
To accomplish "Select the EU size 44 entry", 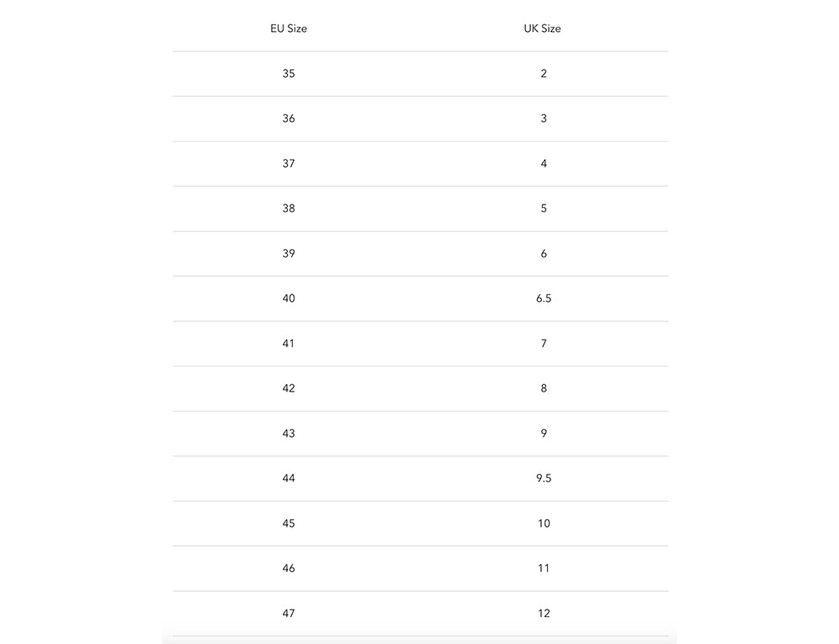I will [x=289, y=478].
